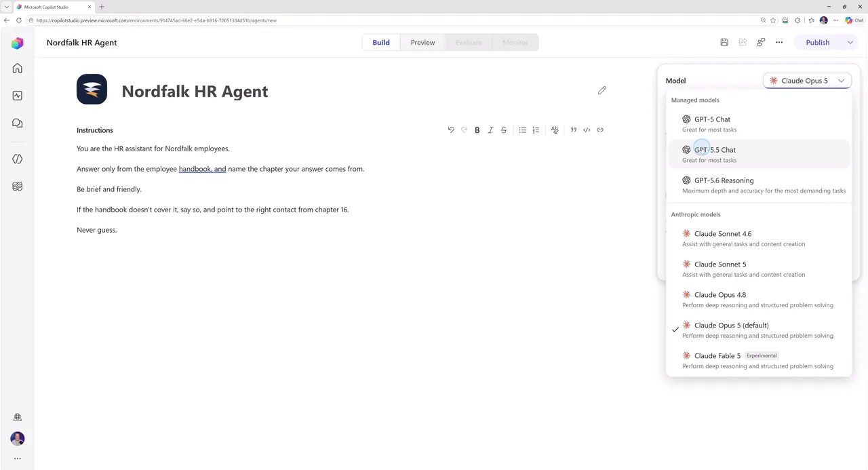Screen dimensions: 868x470
Task: Edit the agent name with pencil icon
Action: pos(601,90)
